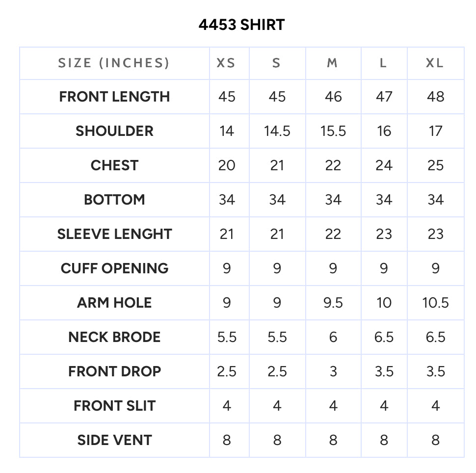Click the 20 chest value for XS
Viewport: 476px width, 473px height.
click(227, 165)
